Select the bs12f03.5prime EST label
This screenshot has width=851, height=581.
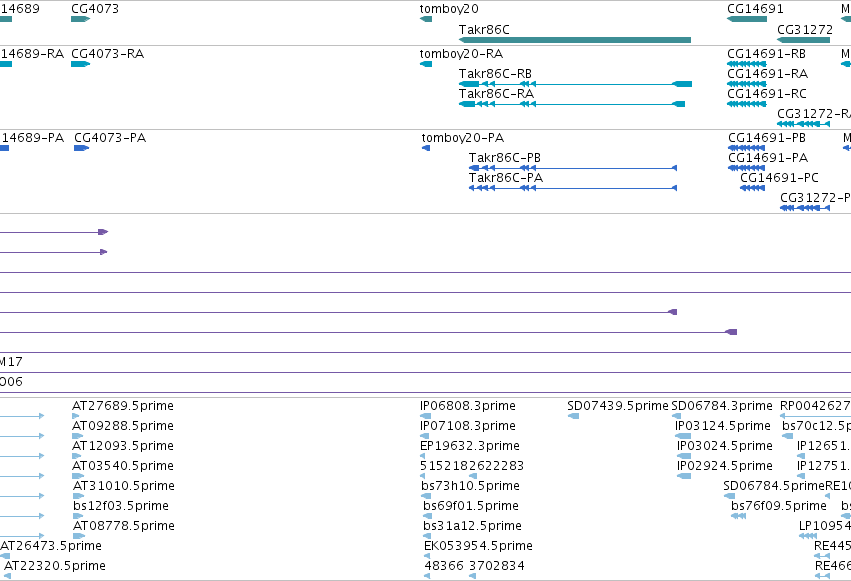click(x=121, y=507)
